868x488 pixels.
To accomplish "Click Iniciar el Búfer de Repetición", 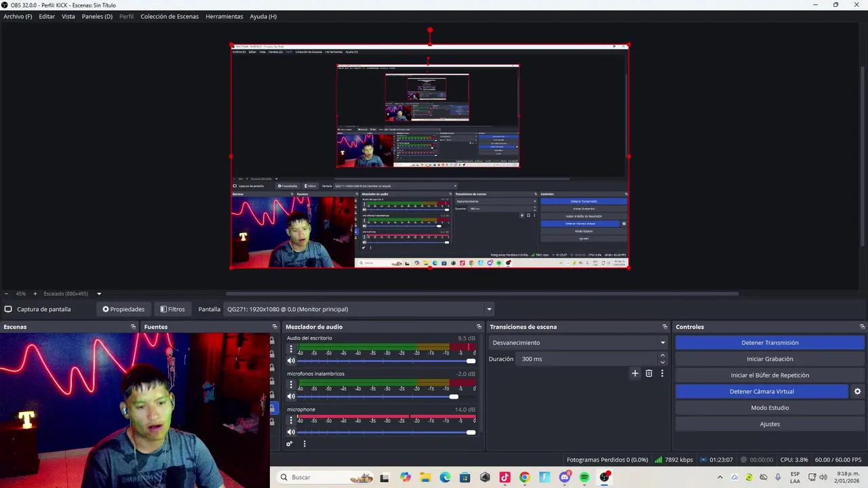I will pyautogui.click(x=770, y=375).
